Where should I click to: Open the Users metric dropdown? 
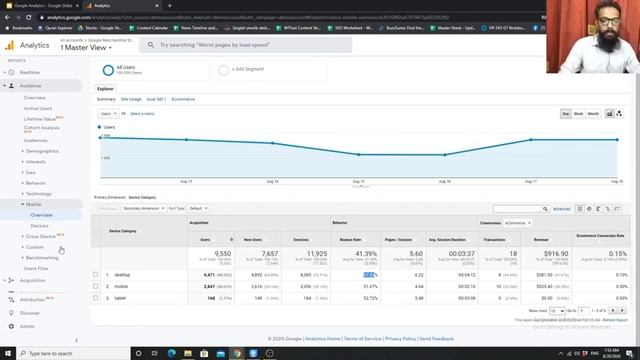coord(108,114)
